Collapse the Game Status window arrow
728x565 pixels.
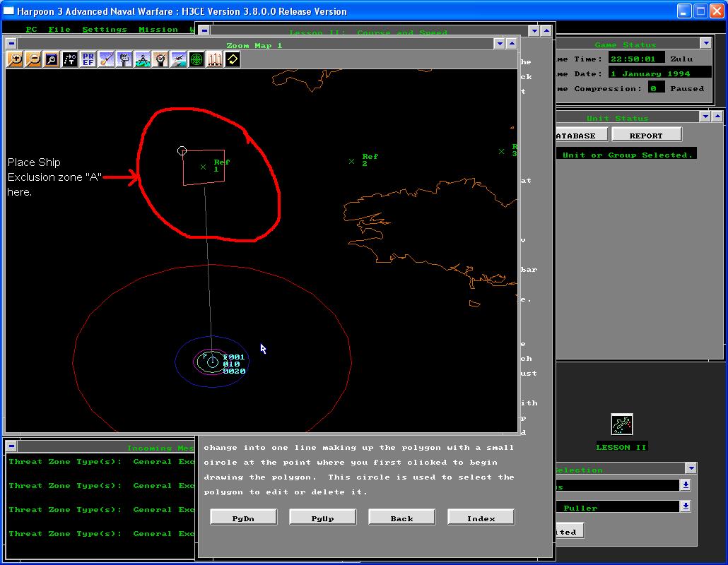[706, 43]
